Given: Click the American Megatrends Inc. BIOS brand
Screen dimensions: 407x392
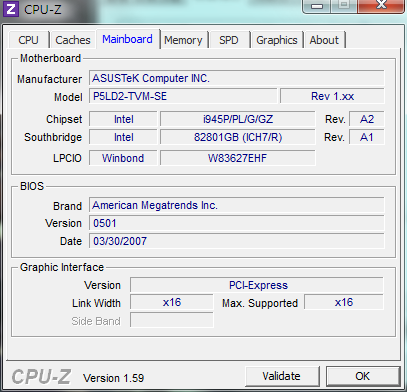Looking at the screenshot, I should 237,205.
